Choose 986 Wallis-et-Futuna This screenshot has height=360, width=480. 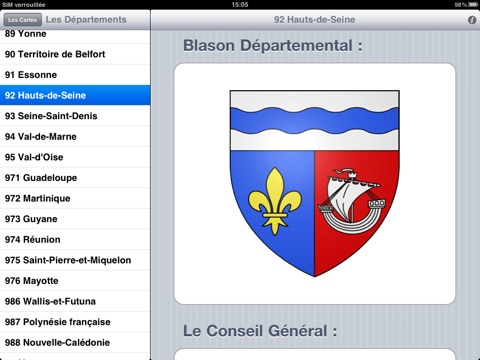[75, 301]
